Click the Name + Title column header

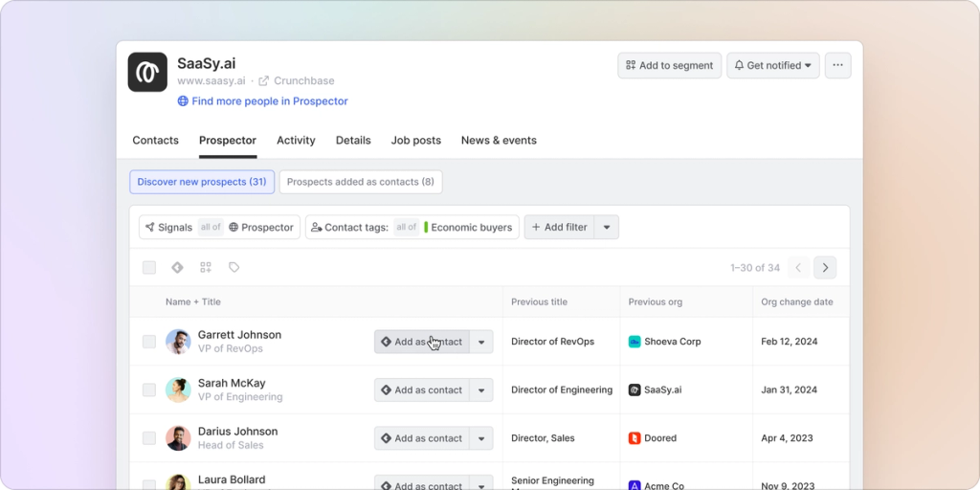[x=193, y=301]
